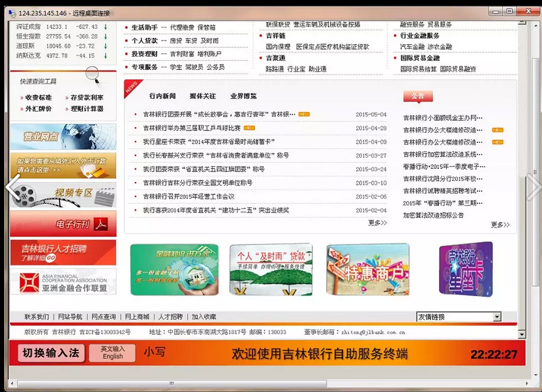Click the GO icon on 人才招聘 banner
This screenshot has height=392, width=542.
51,258
